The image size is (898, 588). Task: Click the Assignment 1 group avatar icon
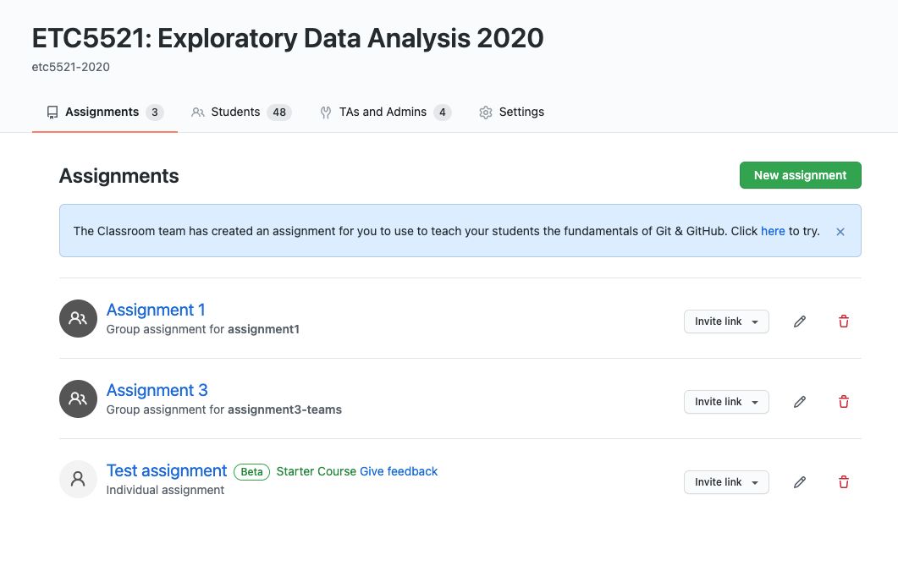78,318
